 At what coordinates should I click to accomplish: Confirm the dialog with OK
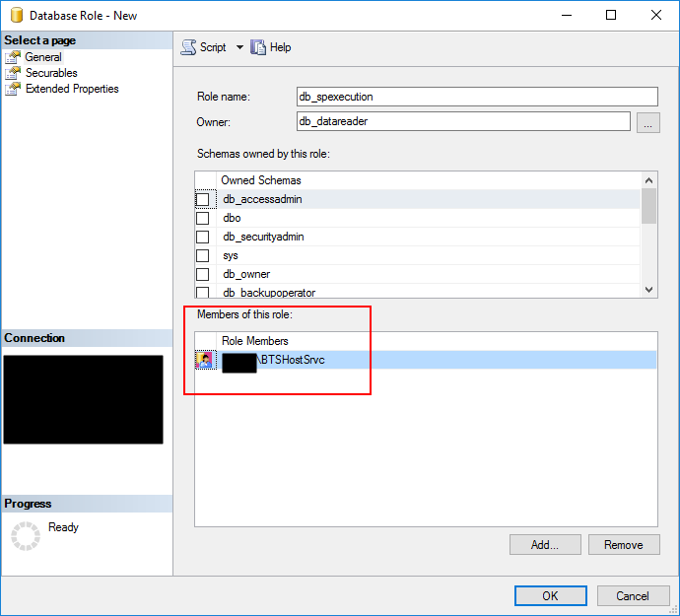[550, 595]
